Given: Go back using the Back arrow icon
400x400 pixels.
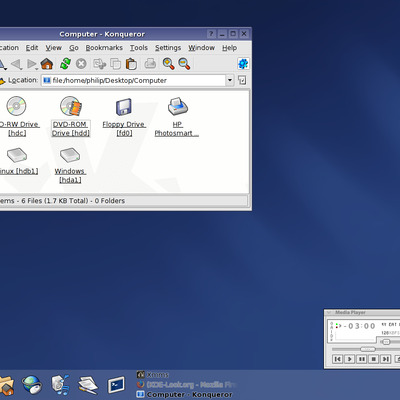Looking at the screenshot, I should 16,64.
